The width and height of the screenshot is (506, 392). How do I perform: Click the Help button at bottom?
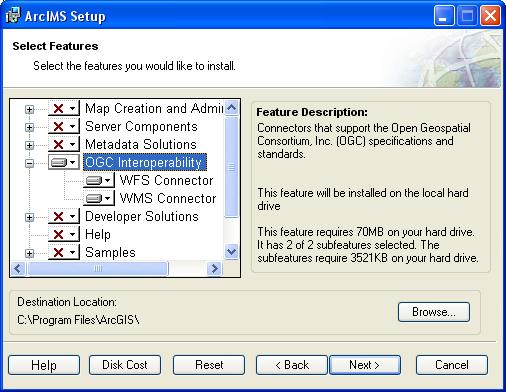point(44,365)
